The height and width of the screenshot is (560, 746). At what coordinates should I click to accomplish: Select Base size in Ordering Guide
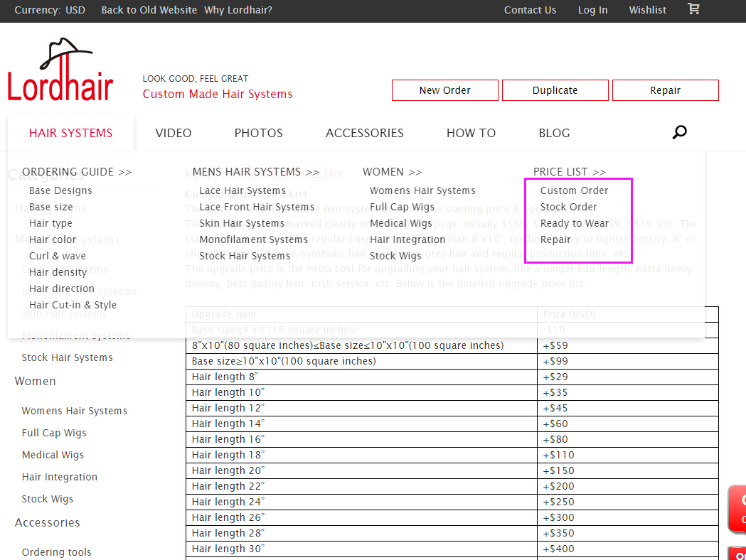click(51, 207)
